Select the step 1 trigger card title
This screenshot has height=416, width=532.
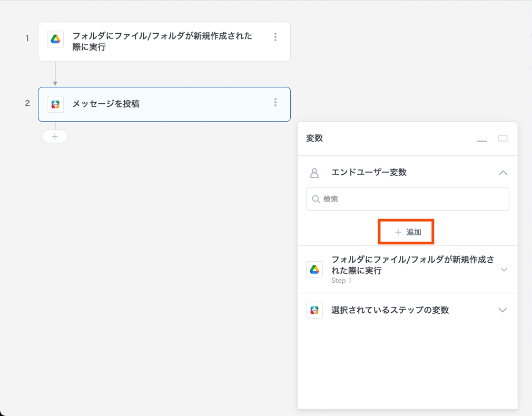162,42
